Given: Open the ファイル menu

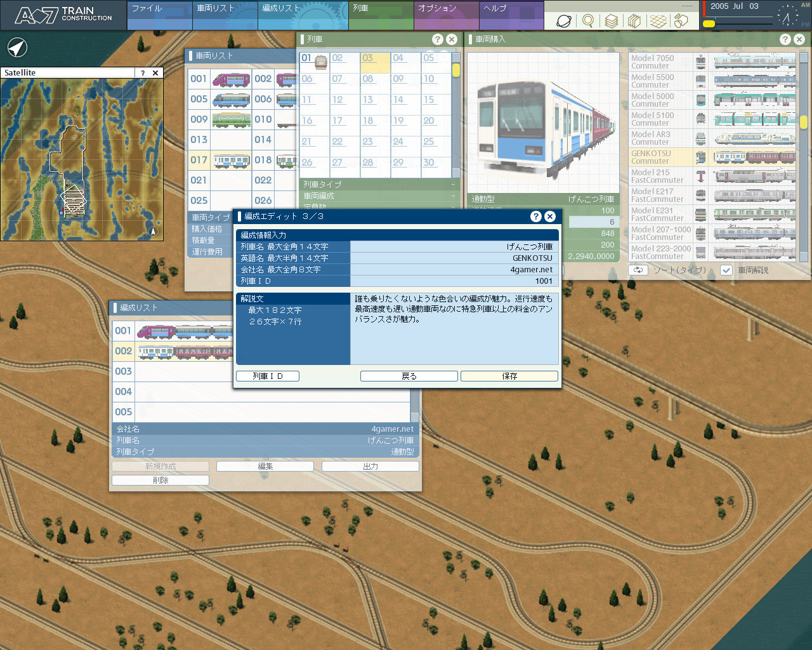Looking at the screenshot, I should (x=159, y=15).
